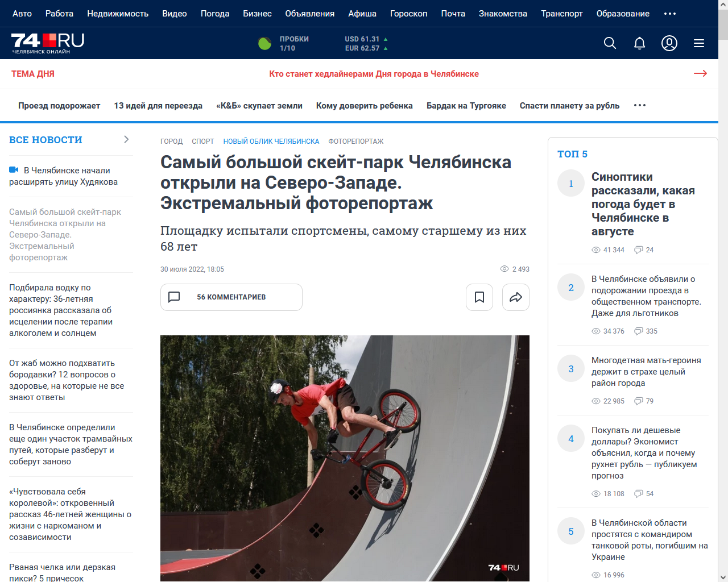
Task: Open the 56 комментариев button
Action: [231, 297]
